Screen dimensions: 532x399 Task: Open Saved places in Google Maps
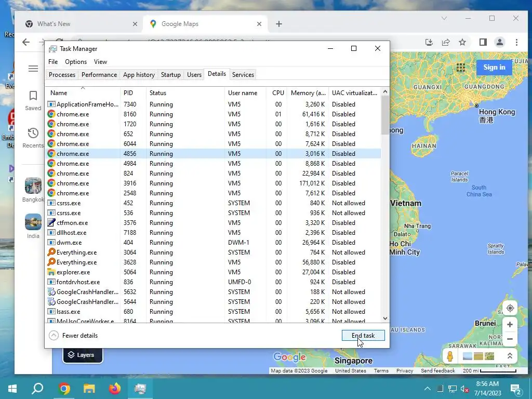(x=33, y=100)
